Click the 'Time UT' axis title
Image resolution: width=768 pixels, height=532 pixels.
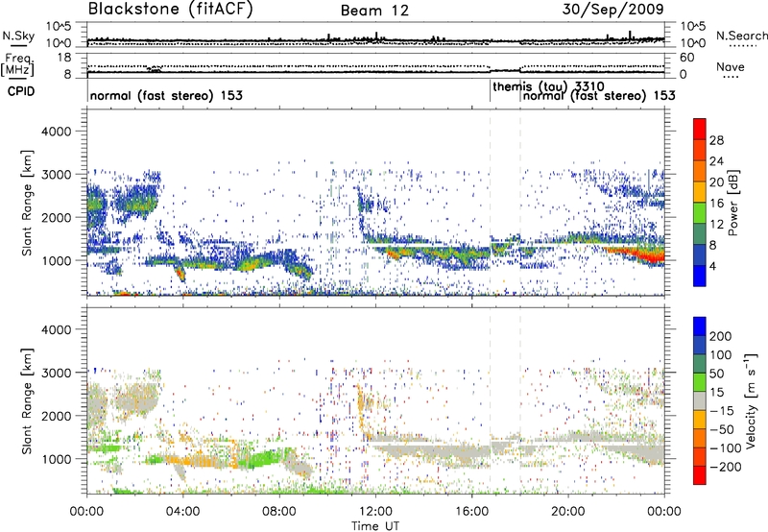point(375,526)
